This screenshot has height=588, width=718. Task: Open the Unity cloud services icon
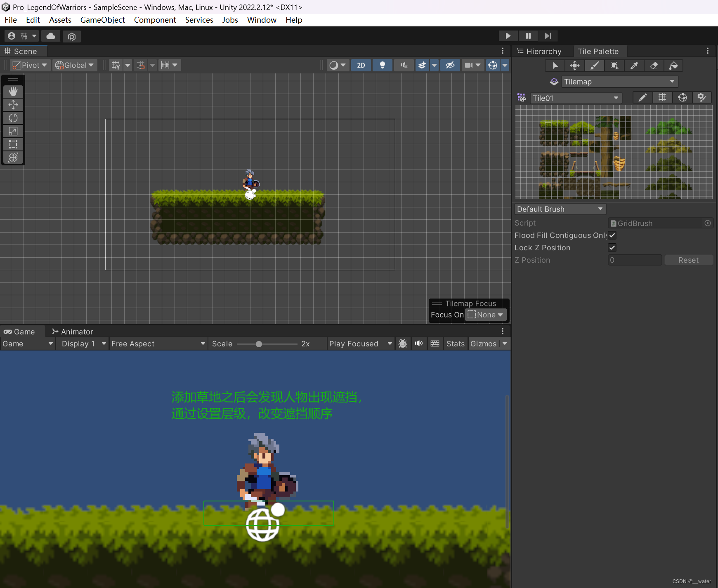(51, 36)
